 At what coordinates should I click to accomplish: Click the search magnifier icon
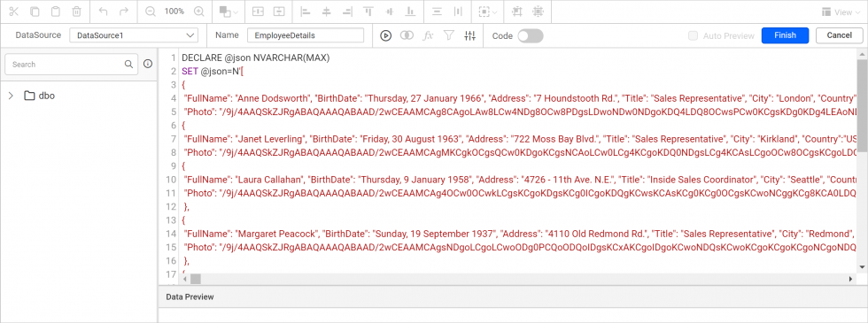click(129, 64)
